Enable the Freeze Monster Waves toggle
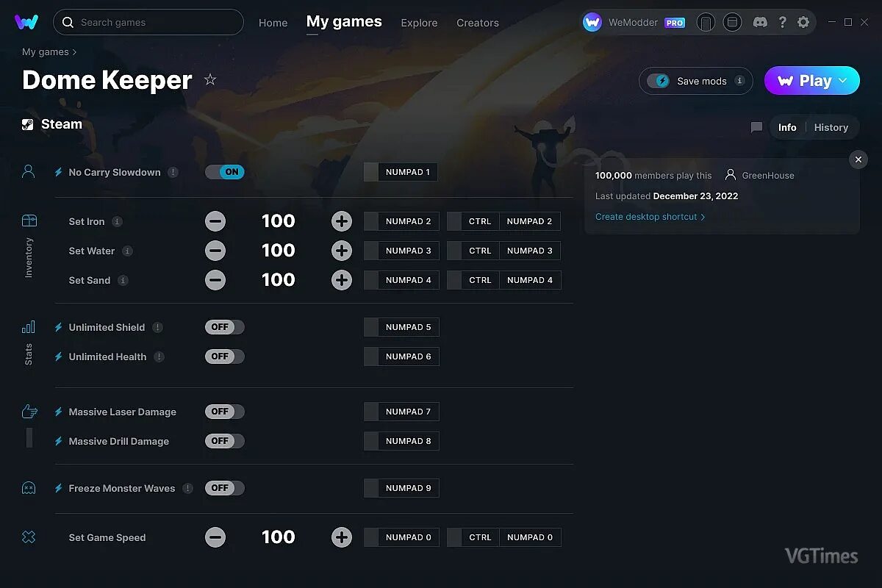Image resolution: width=882 pixels, height=588 pixels. coord(225,488)
